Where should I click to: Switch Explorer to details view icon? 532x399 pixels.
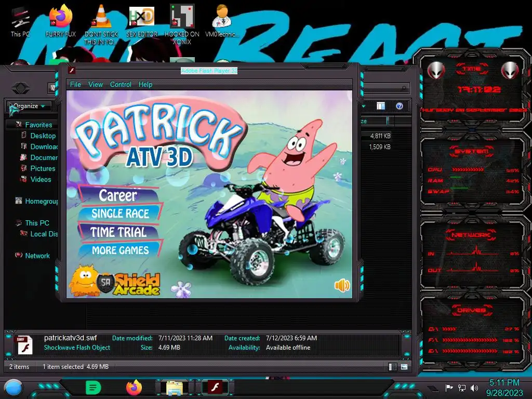pos(393,367)
